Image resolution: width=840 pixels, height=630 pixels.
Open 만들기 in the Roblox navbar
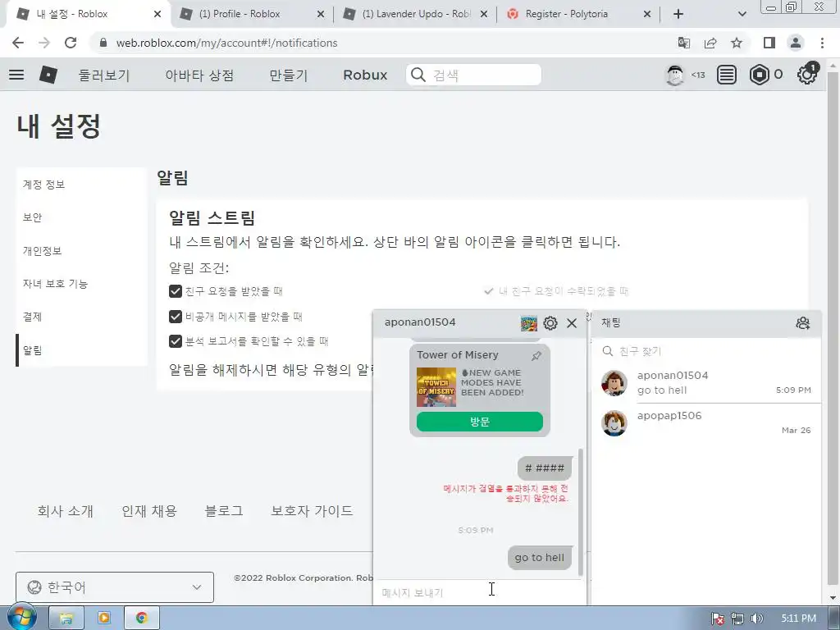pos(288,75)
